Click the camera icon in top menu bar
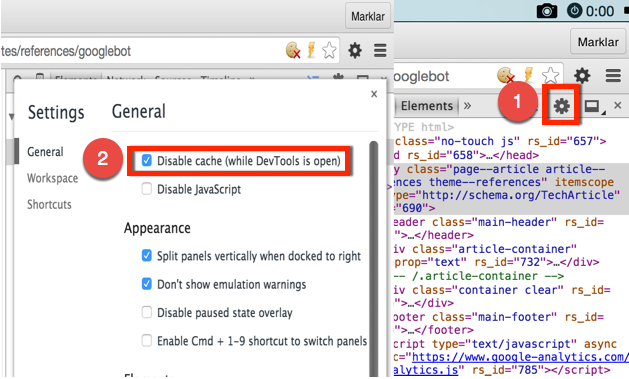The image size is (629, 379). tap(547, 11)
